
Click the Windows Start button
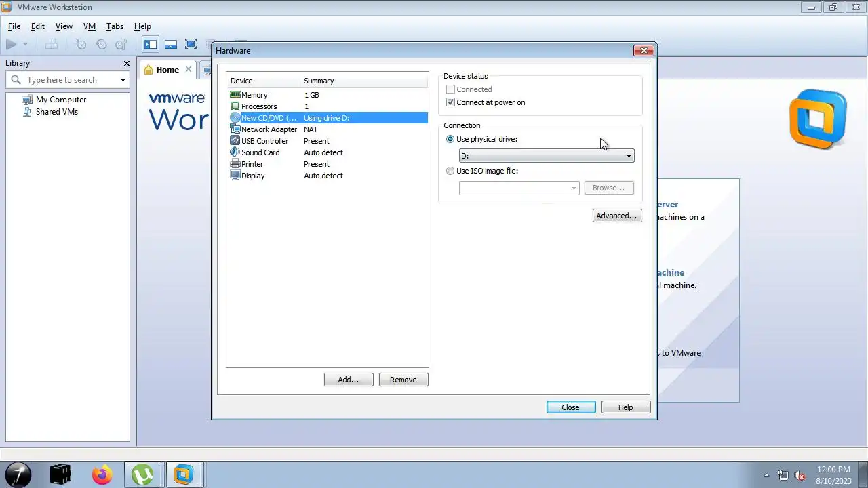coord(18,474)
